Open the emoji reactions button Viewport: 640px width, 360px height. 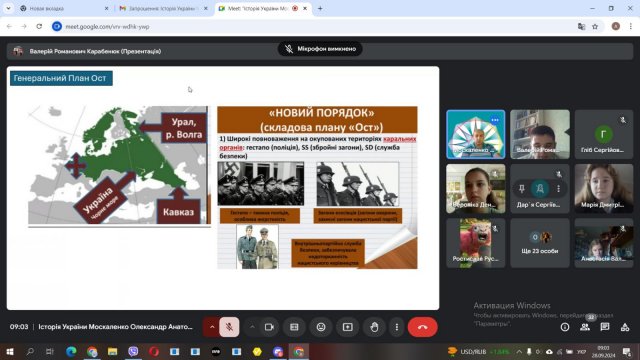(321, 327)
